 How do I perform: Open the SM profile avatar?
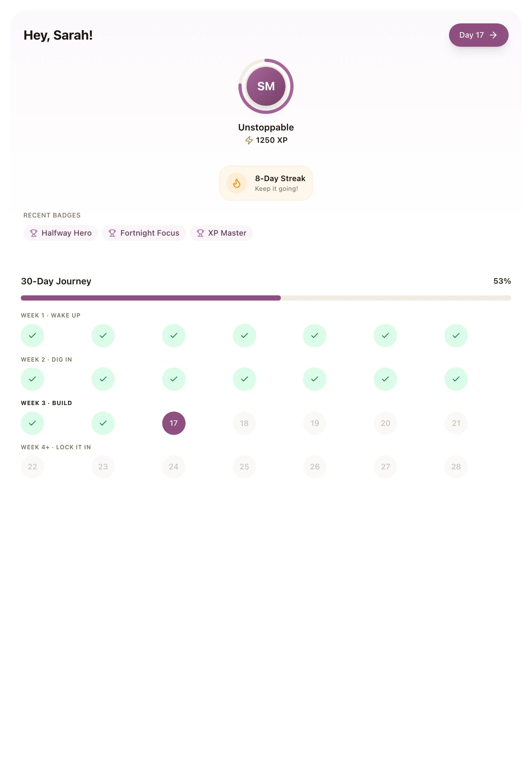[x=266, y=86]
